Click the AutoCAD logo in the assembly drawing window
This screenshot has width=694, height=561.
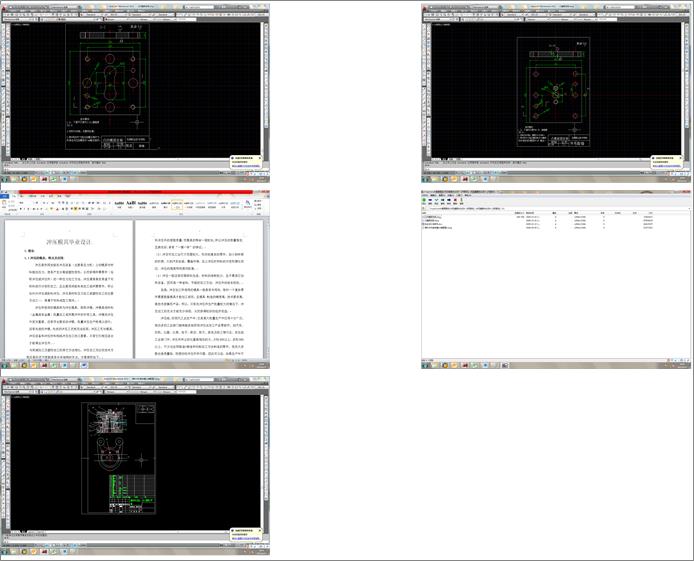click(x=4, y=381)
